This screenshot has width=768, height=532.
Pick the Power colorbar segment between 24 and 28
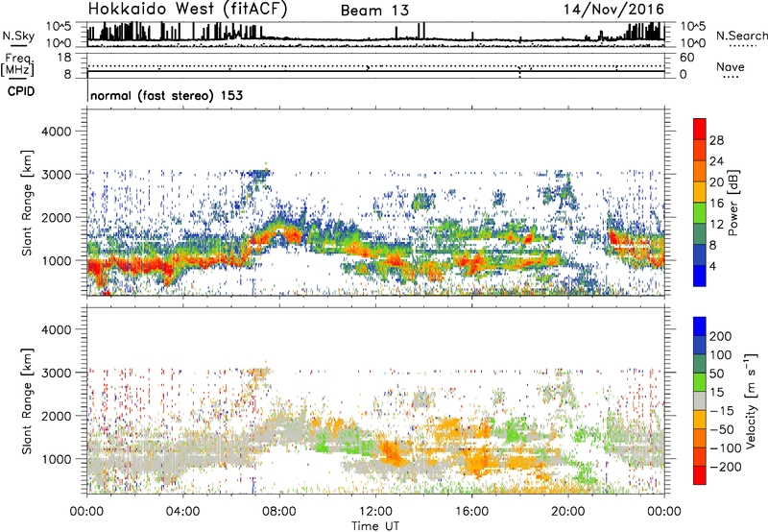[x=700, y=151]
